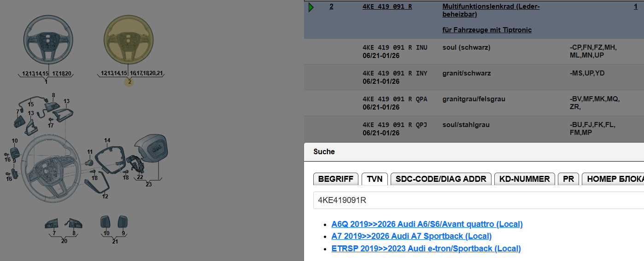
Task: Click callout number 22 in the diagram
Action: click(140, 177)
